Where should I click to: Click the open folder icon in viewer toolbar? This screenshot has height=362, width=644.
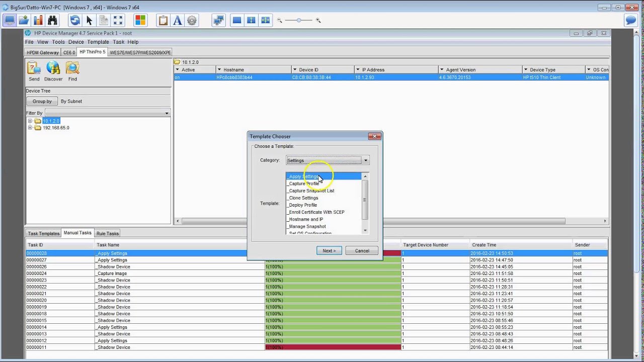(x=24, y=20)
